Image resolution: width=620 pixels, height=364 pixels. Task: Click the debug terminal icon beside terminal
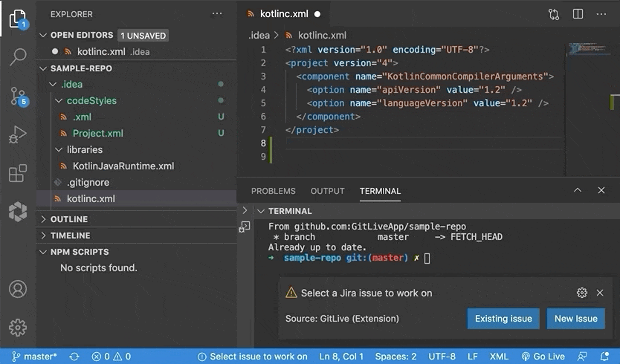(245, 227)
